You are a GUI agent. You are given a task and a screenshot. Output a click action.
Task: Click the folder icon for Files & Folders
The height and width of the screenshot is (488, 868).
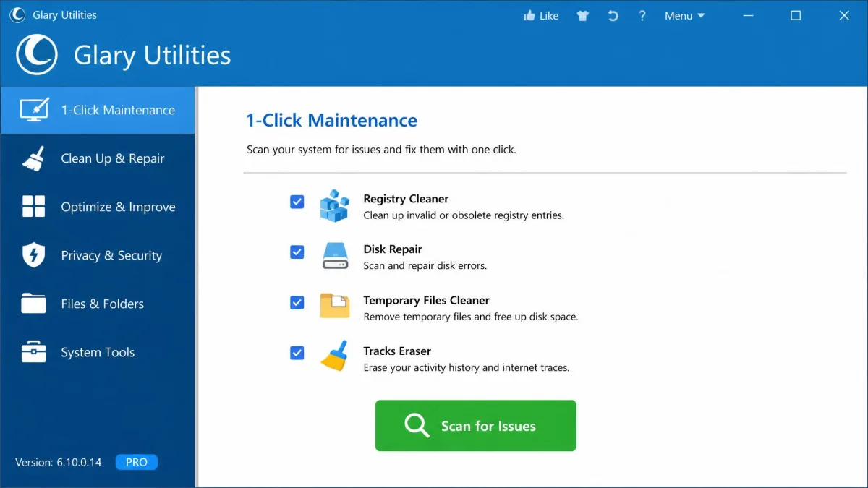(33, 304)
